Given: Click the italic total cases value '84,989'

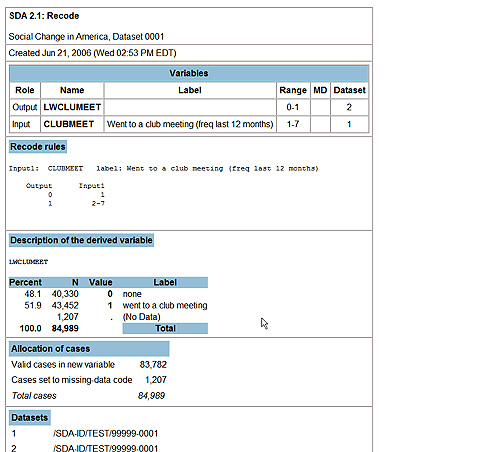Looking at the screenshot, I should tap(151, 396).
